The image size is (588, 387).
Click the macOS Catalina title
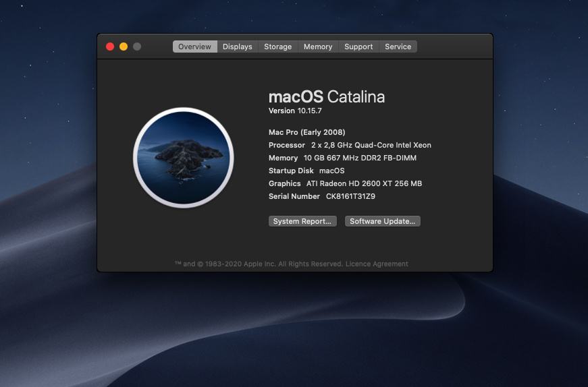point(327,96)
